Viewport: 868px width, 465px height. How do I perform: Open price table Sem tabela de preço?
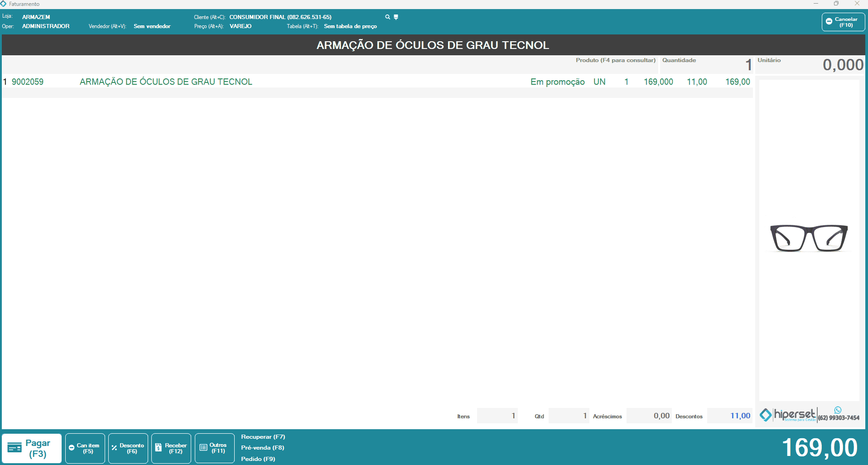coord(350,26)
